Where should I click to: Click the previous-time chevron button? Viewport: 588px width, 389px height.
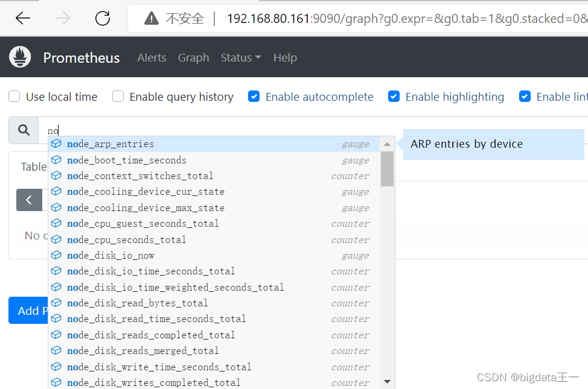(x=29, y=200)
